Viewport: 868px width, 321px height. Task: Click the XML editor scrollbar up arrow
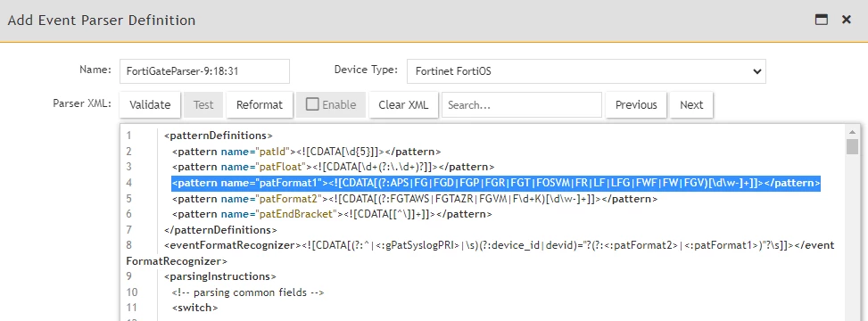(x=852, y=132)
